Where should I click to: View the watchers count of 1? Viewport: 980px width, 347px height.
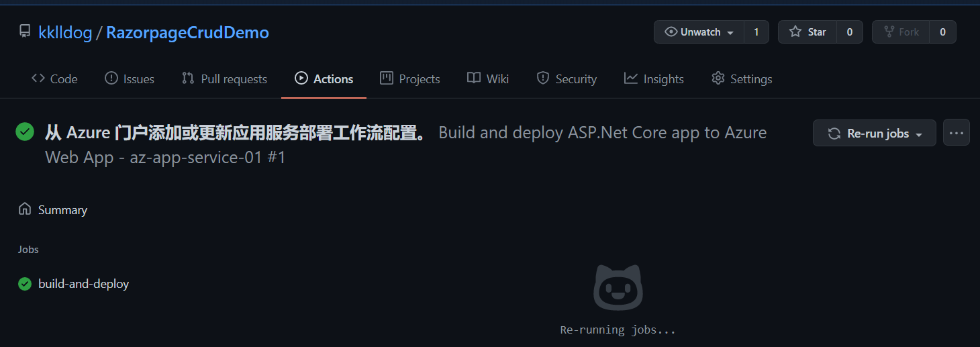[756, 32]
